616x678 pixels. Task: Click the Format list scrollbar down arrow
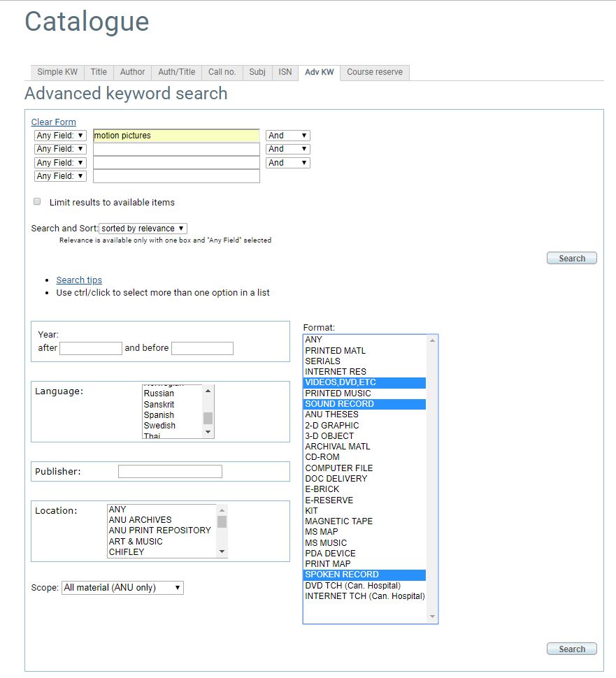point(432,617)
